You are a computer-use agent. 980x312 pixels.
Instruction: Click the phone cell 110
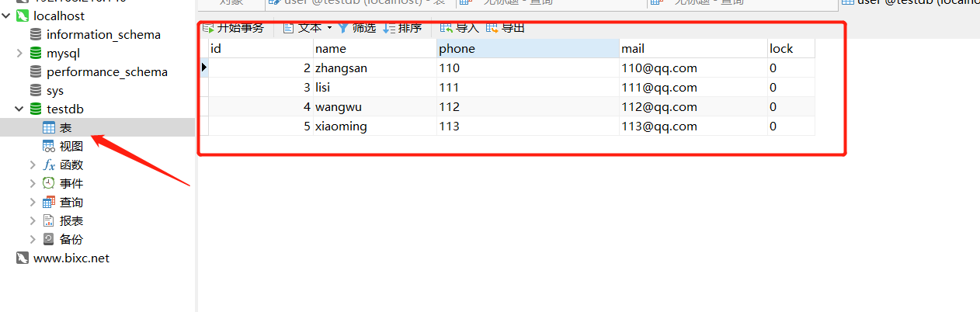click(x=528, y=68)
